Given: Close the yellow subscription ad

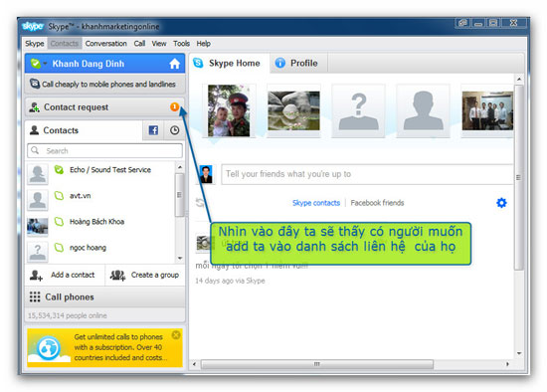Looking at the screenshot, I should pos(176,335).
